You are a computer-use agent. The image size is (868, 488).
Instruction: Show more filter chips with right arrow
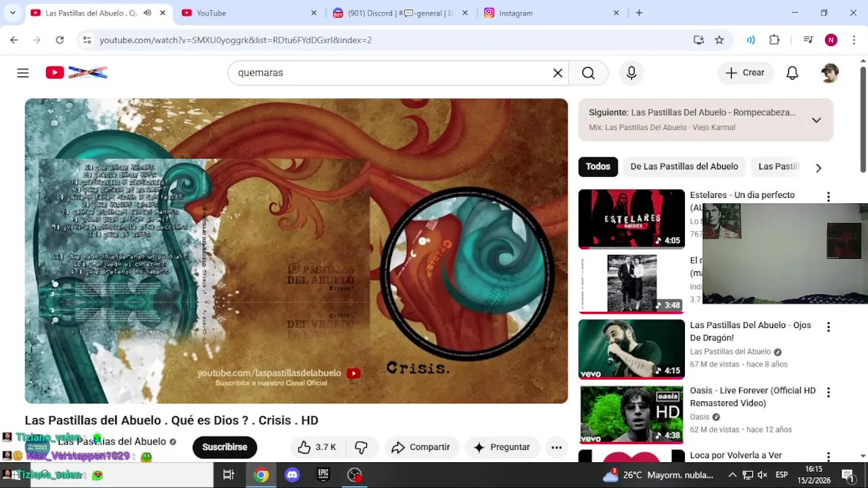click(818, 167)
